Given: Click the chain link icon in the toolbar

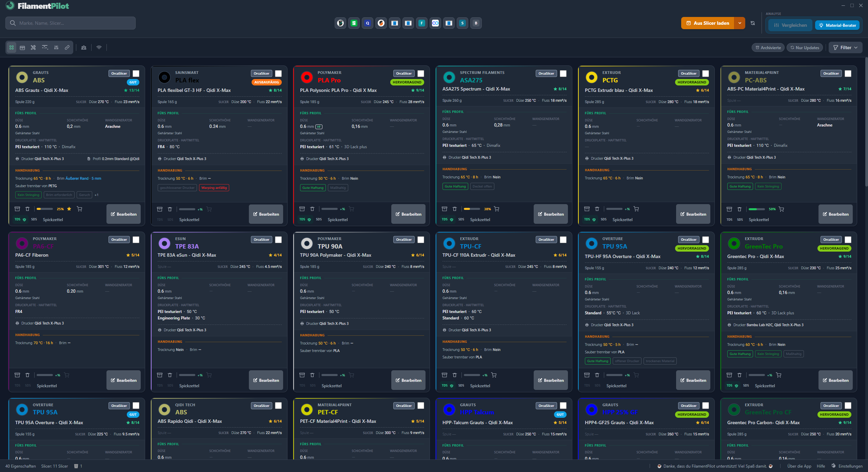Looking at the screenshot, I should click(67, 47).
